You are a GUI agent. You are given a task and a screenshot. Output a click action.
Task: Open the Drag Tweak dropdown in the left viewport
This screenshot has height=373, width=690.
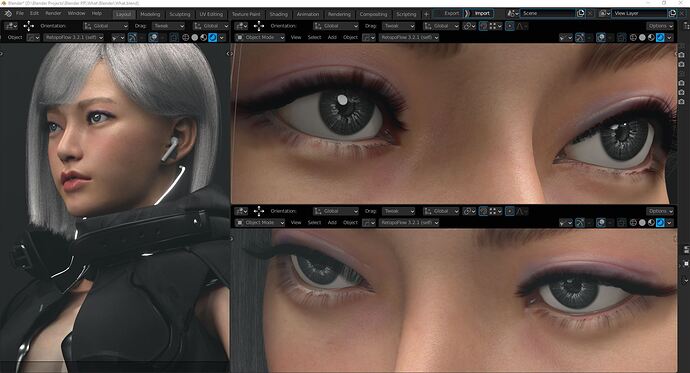coord(168,26)
